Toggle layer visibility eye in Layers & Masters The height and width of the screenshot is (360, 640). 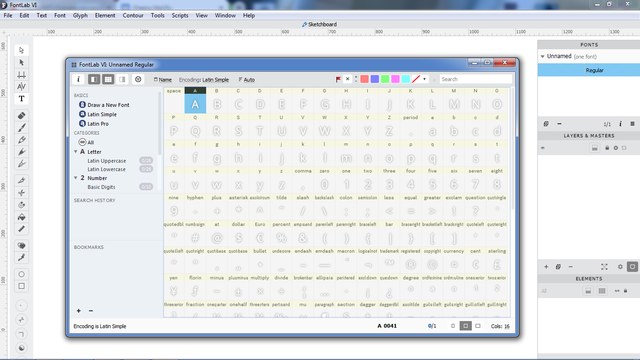[x=543, y=148]
